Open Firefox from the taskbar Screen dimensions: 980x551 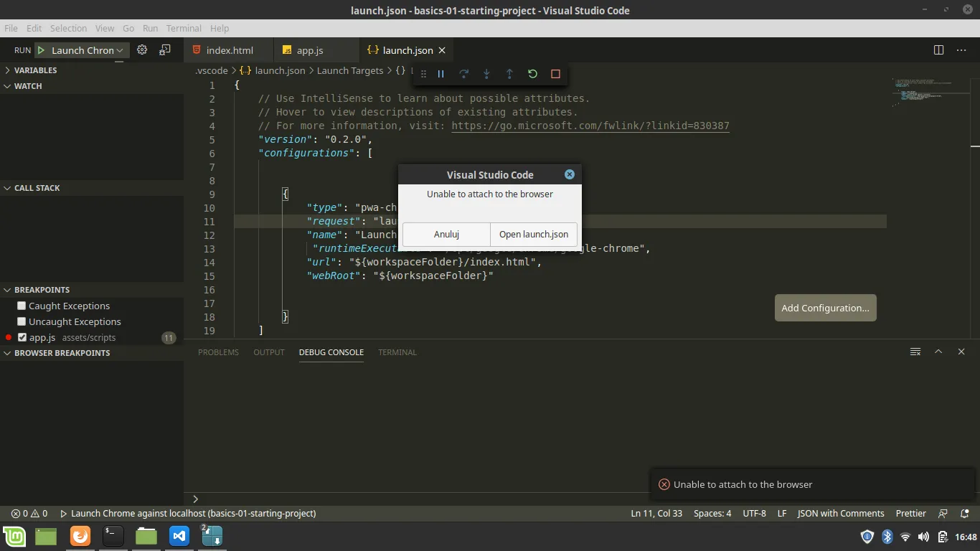click(x=80, y=536)
